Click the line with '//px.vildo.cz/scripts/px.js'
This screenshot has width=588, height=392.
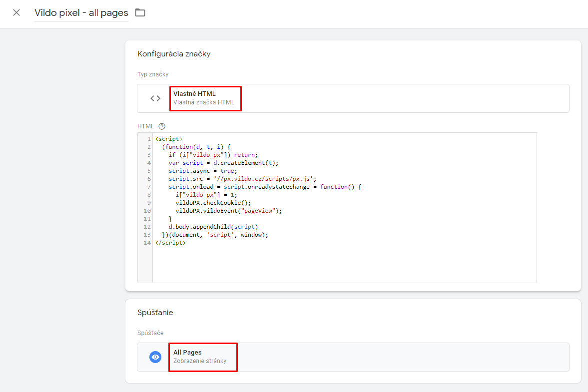coord(243,179)
